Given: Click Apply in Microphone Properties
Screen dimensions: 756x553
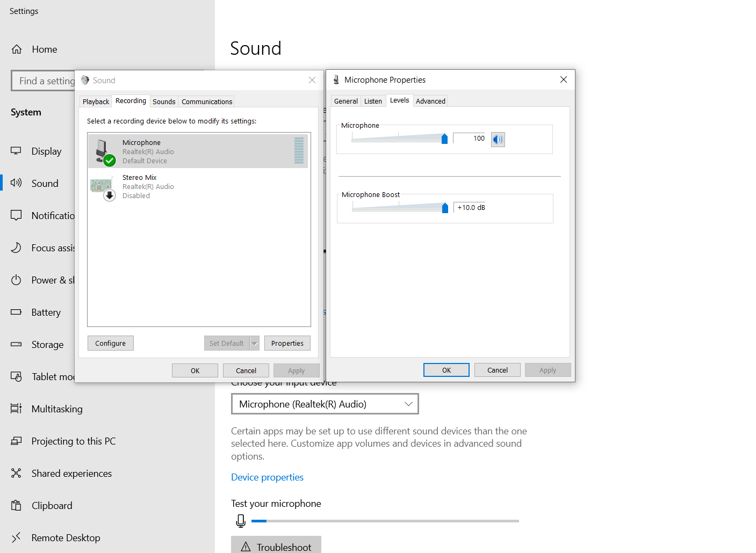Looking at the screenshot, I should tap(548, 370).
